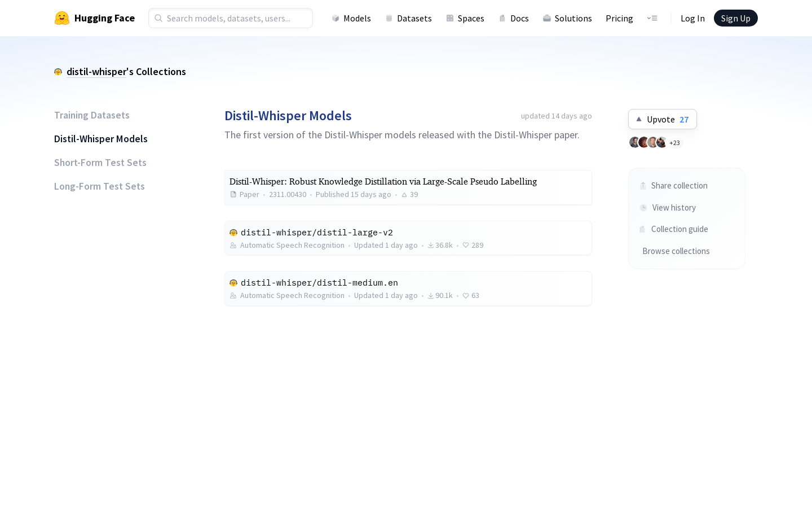Click the clock icon beside View history

(643, 208)
